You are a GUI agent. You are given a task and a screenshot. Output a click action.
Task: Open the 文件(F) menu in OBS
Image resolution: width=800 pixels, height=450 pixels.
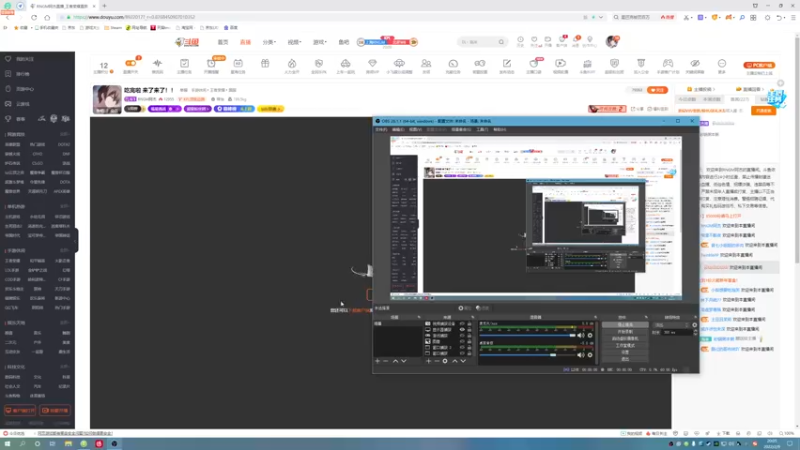pos(381,130)
